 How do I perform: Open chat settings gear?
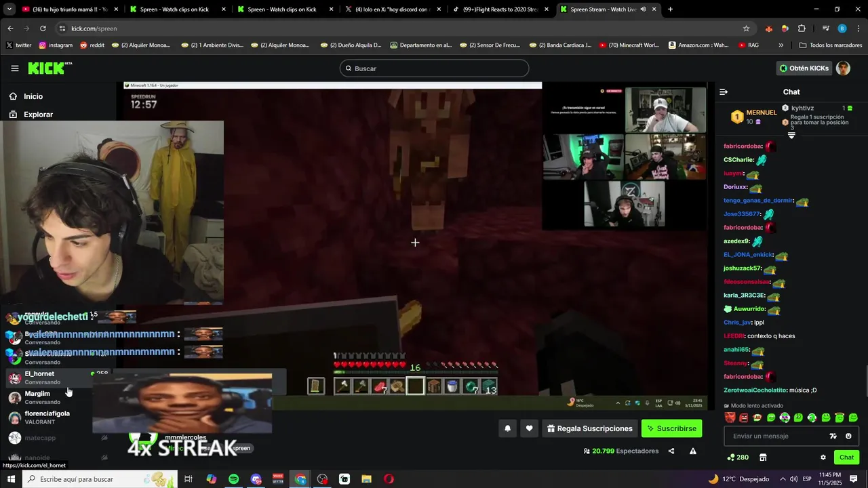click(823, 457)
